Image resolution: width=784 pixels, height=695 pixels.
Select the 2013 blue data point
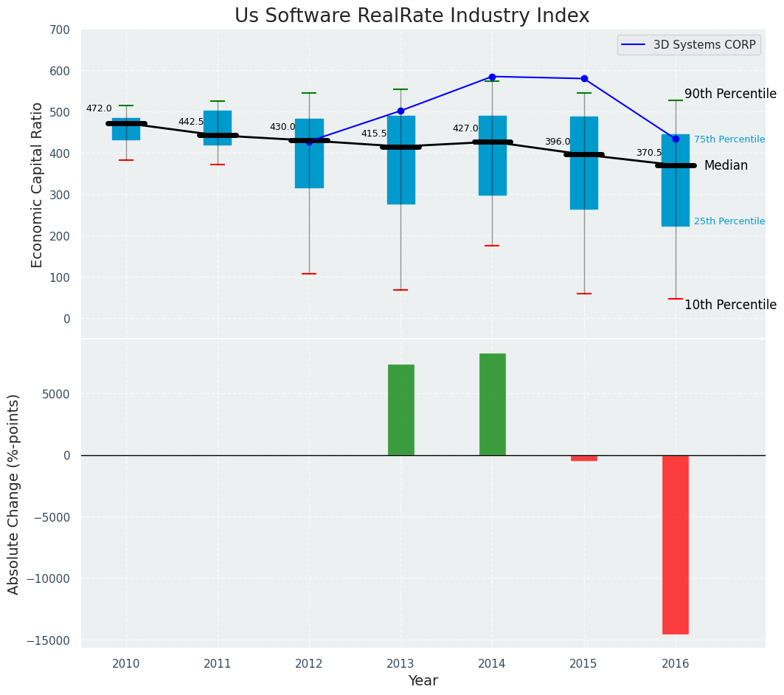(400, 111)
